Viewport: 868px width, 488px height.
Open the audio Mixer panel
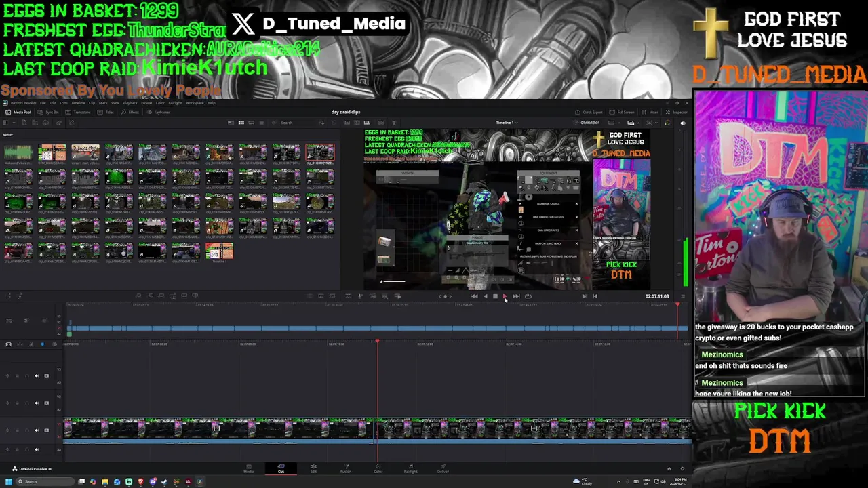pos(650,112)
